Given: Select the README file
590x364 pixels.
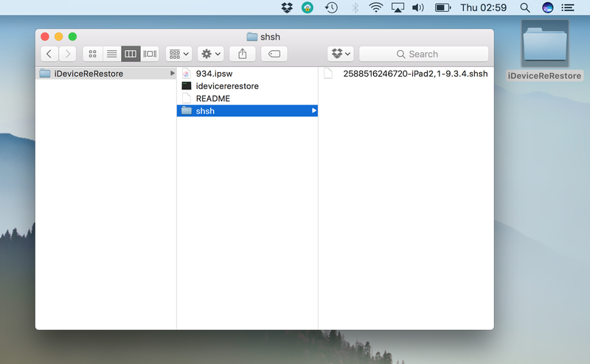Looking at the screenshot, I should [247, 99].
